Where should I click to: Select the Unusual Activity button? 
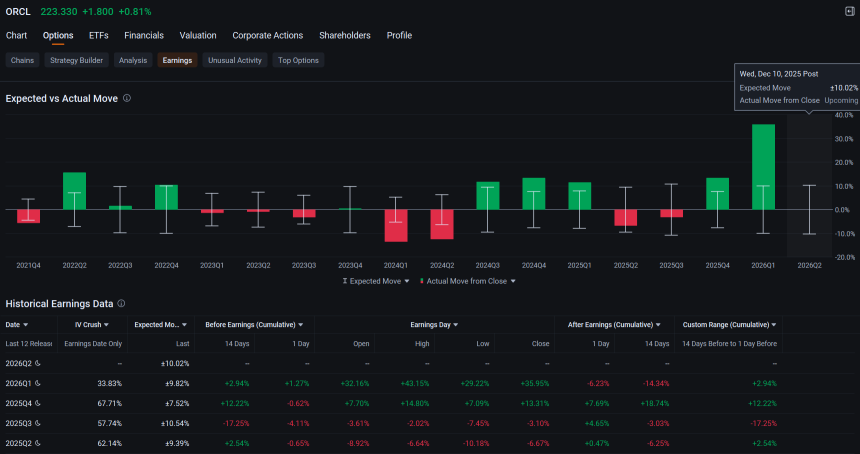(x=235, y=60)
